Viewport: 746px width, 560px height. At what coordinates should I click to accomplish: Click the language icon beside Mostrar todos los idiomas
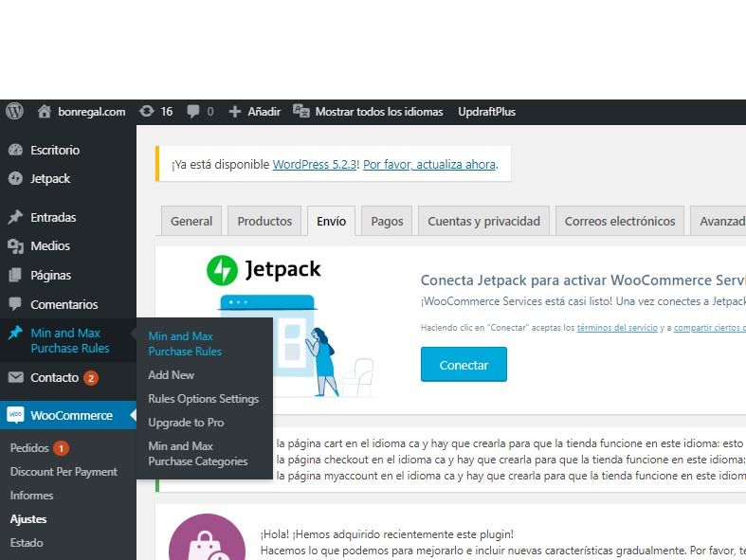pyautogui.click(x=301, y=111)
